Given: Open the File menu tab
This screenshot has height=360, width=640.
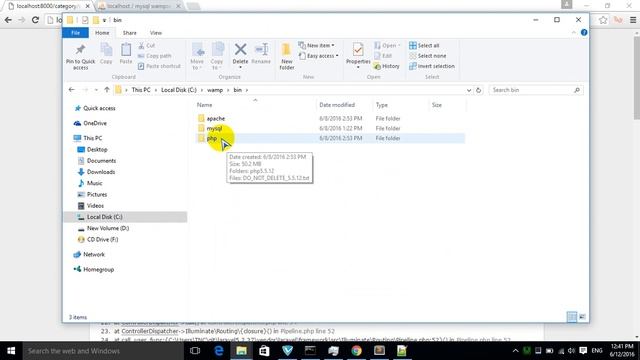Looking at the screenshot, I should pos(76,33).
